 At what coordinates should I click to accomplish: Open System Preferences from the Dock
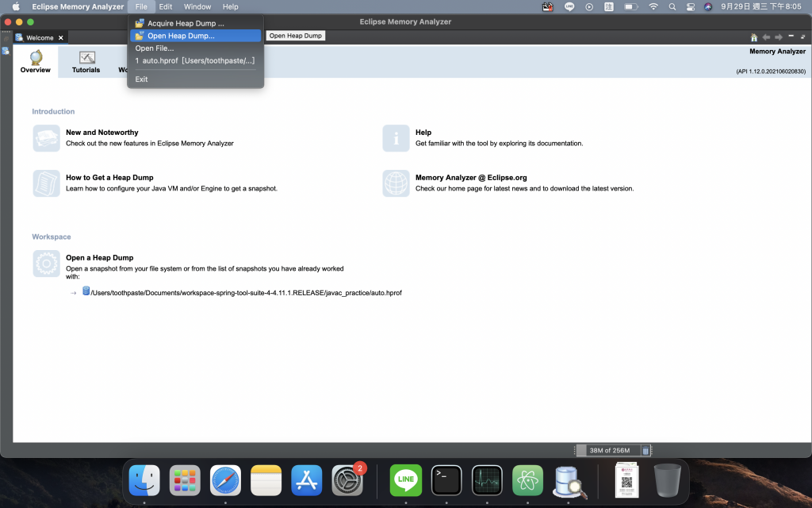tap(347, 480)
